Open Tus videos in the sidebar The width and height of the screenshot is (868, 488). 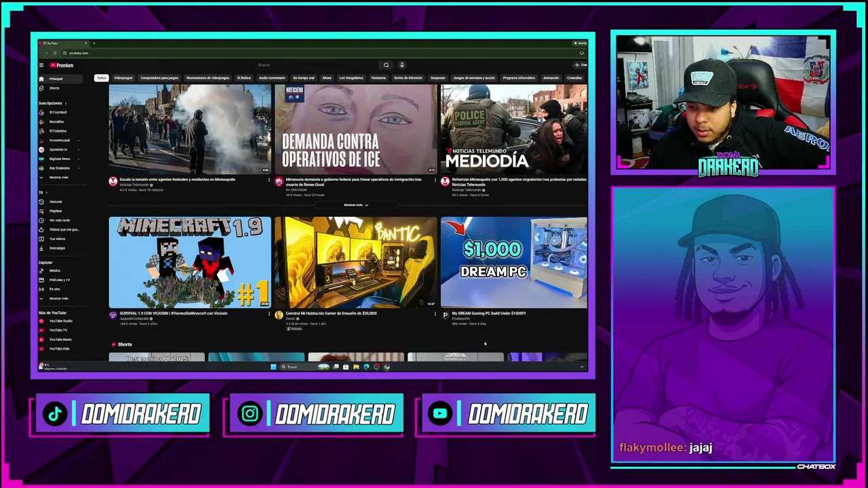[x=60, y=239]
